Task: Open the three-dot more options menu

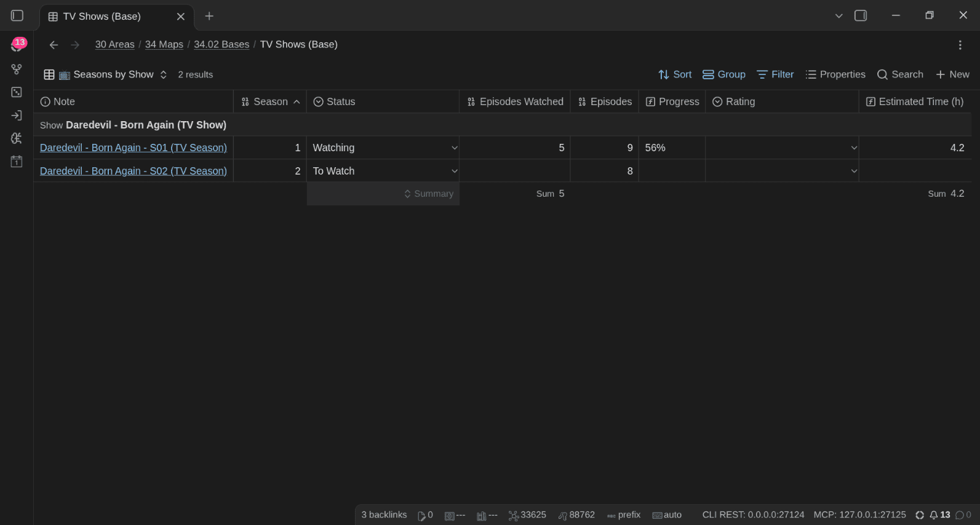Action: coord(960,45)
